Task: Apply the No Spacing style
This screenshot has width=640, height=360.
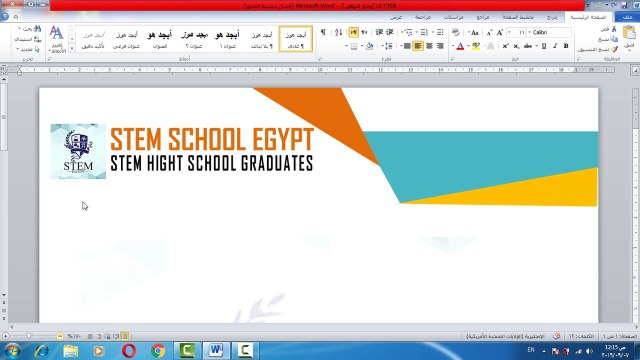Action: (x=262, y=39)
